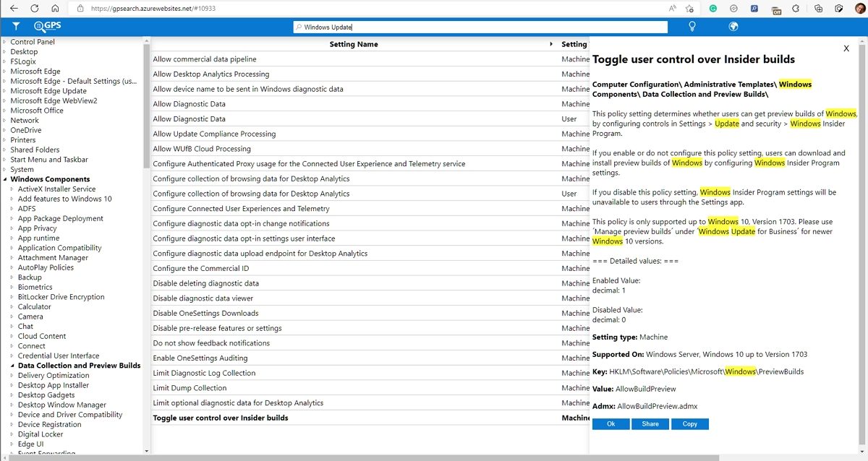
Task: Click the browser refresh icon
Action: (35, 9)
